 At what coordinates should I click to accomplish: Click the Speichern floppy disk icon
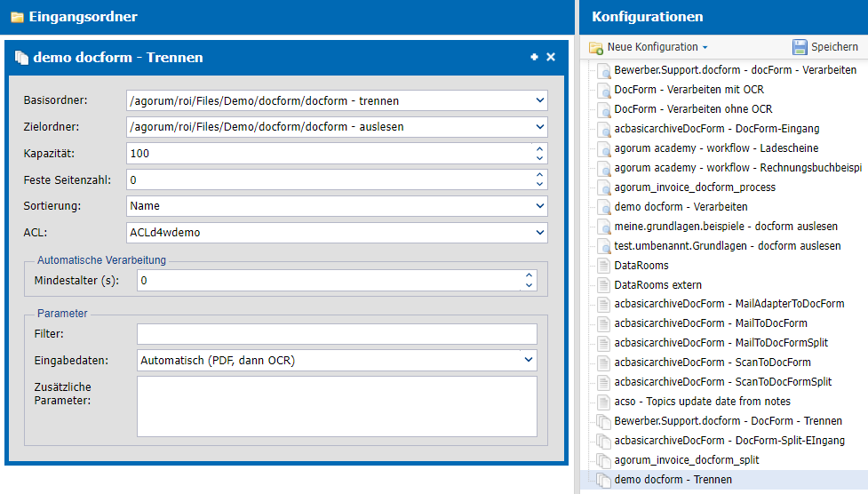tap(800, 47)
